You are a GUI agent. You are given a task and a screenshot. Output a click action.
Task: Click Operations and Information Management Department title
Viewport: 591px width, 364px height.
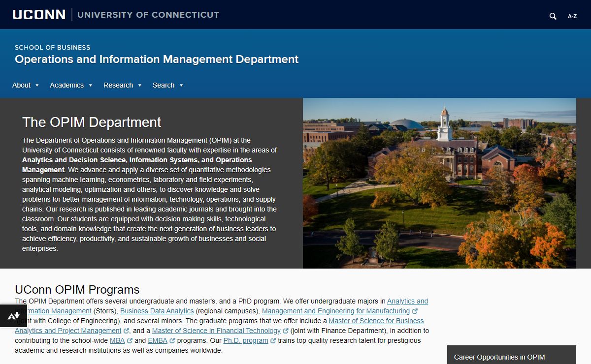click(x=157, y=60)
